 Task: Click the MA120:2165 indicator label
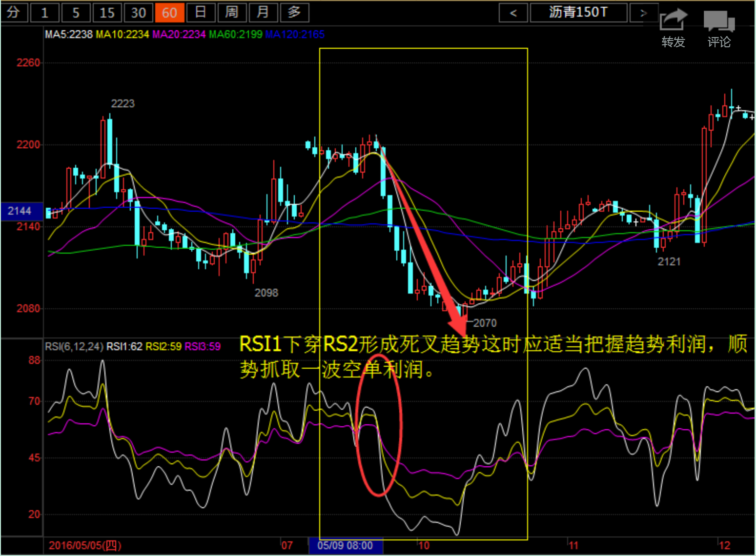tap(295, 34)
